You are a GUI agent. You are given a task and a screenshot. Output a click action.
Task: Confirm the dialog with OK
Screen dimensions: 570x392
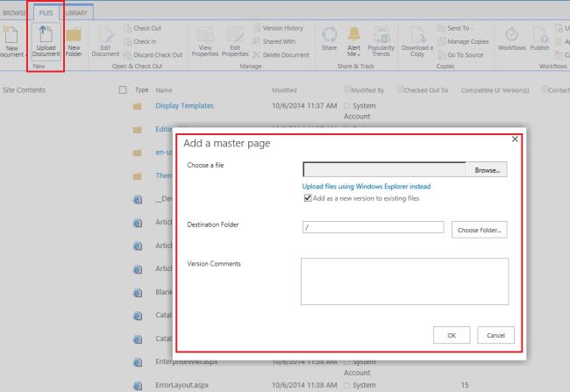(x=452, y=335)
